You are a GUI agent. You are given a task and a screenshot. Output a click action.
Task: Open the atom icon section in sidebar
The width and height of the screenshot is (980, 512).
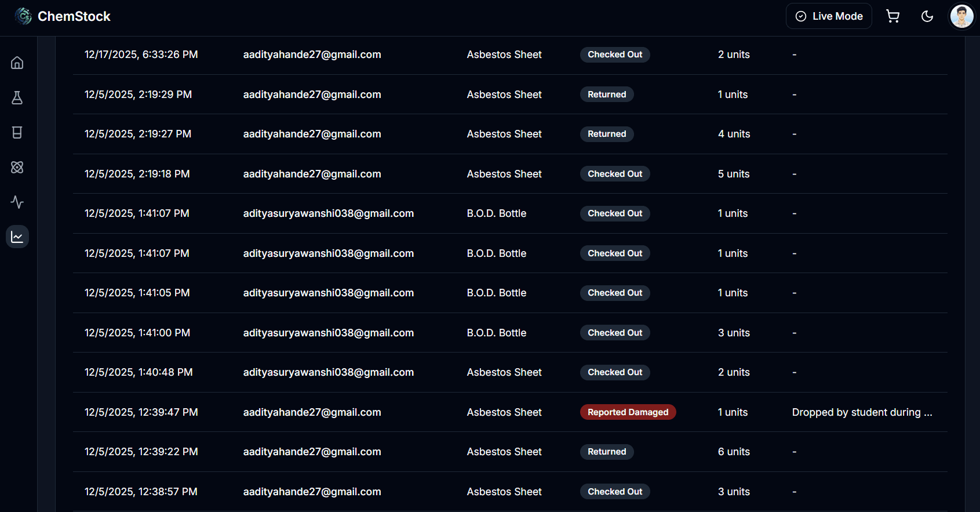pos(17,167)
